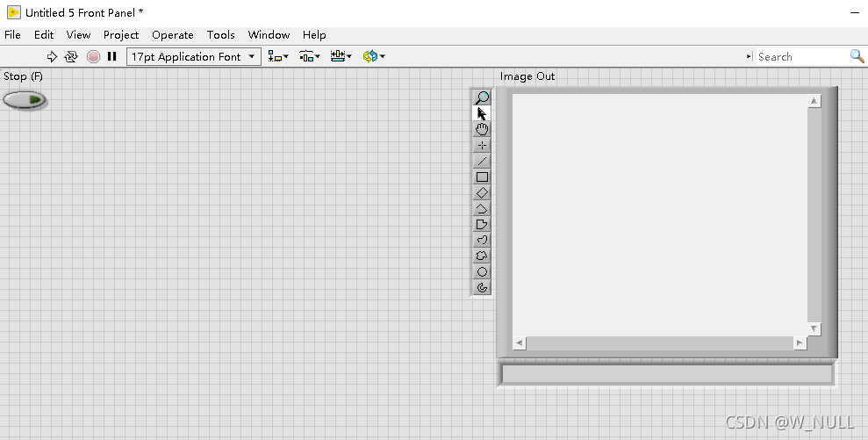868x440 pixels.
Task: Click the Image Out display area
Action: pos(660,215)
